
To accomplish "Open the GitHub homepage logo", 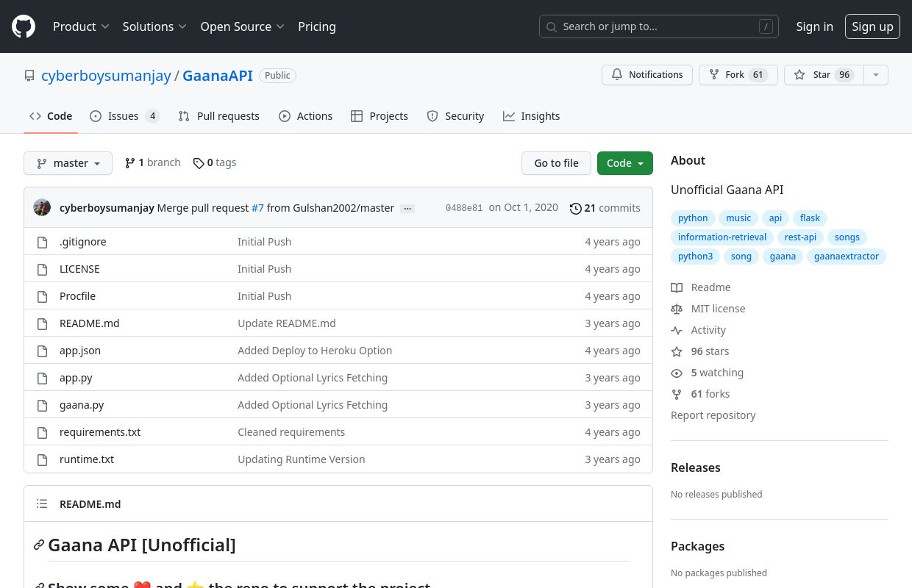I will 24,26.
